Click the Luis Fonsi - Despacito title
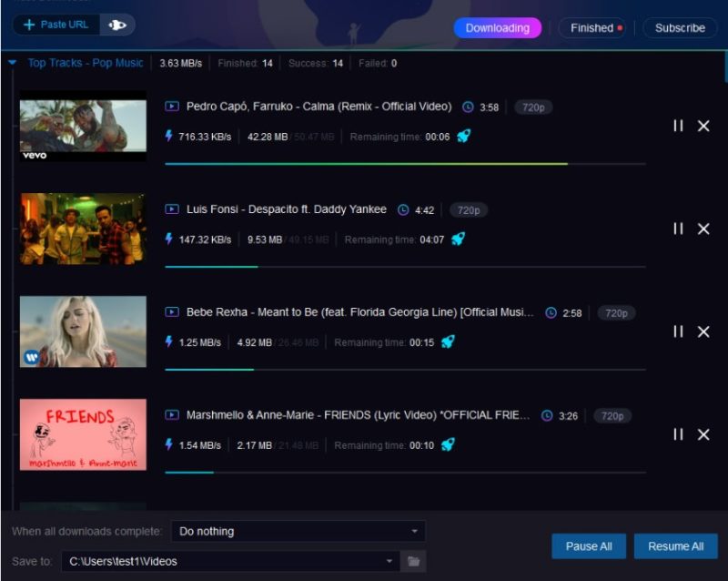Image resolution: width=728 pixels, height=581 pixels. [286, 209]
